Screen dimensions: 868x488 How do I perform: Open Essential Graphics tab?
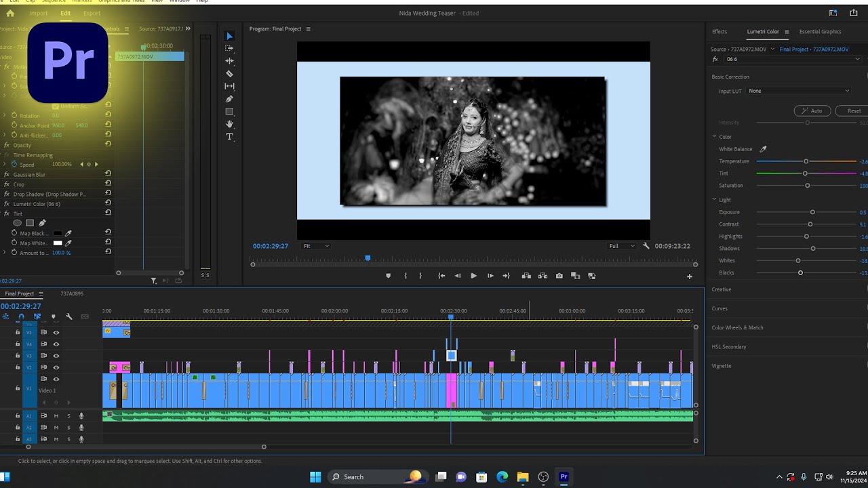click(x=820, y=32)
